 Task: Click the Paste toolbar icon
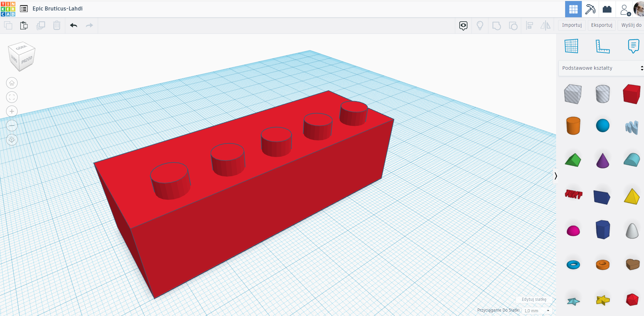point(24,25)
